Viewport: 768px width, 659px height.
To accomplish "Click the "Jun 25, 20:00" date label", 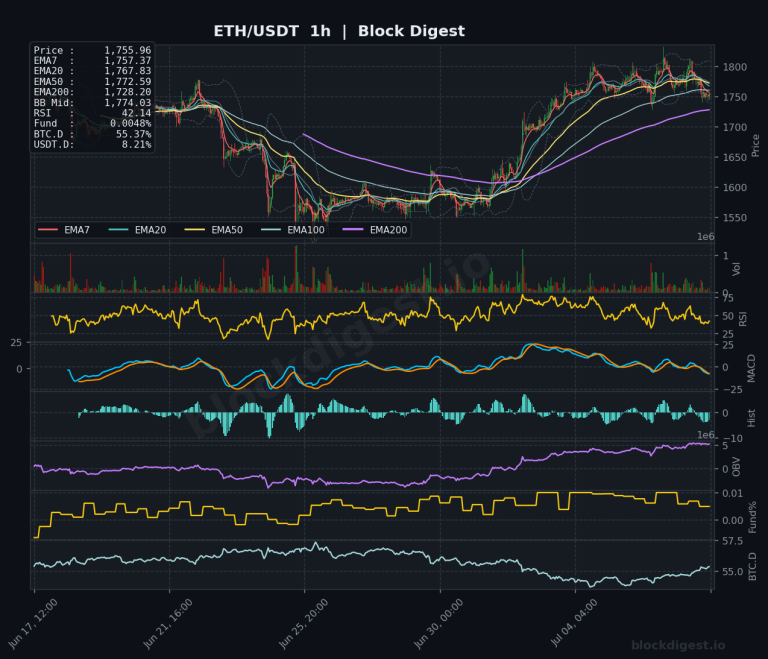I will pyautogui.click(x=303, y=624).
